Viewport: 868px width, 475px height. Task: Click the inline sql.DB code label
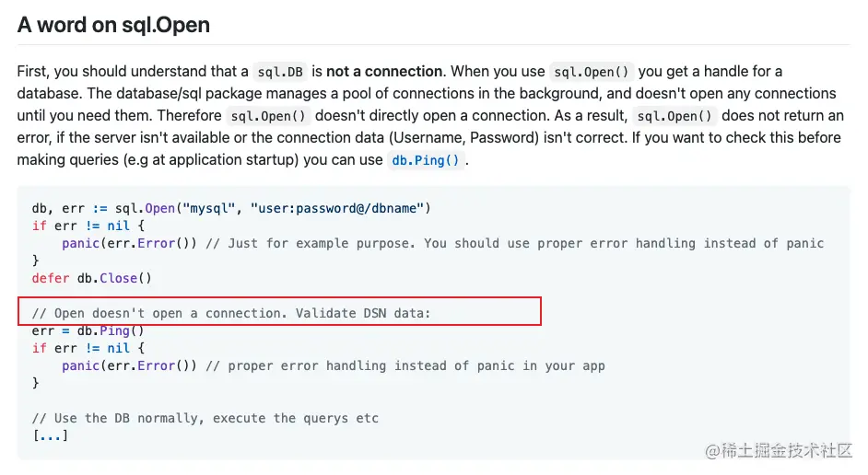click(x=278, y=72)
